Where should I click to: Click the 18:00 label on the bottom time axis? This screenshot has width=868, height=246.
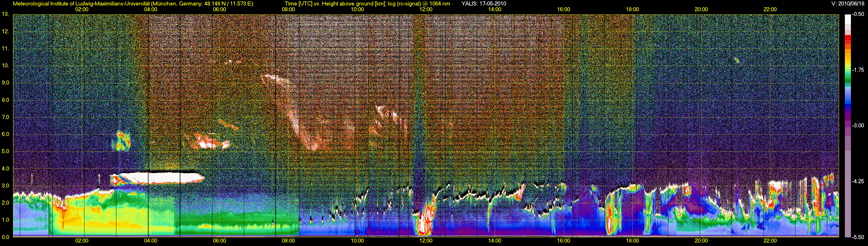pos(632,241)
